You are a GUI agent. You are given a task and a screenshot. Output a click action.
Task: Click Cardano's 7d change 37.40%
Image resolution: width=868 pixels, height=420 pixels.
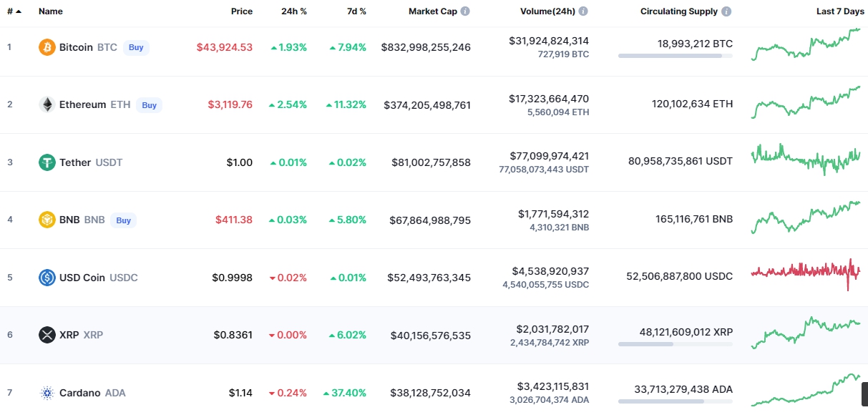[344, 392]
